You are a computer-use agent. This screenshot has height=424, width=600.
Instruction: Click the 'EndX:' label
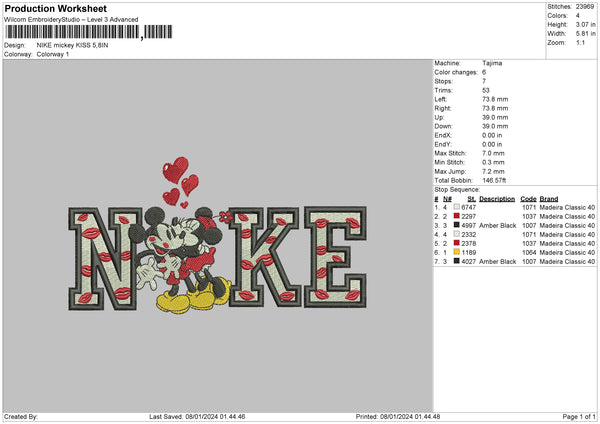coord(443,135)
